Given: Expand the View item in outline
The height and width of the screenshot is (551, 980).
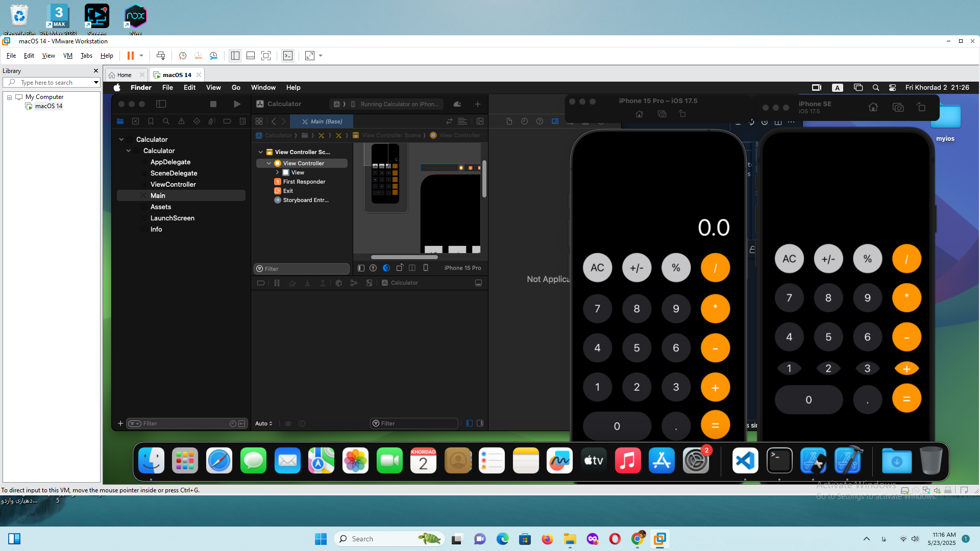Looking at the screenshot, I should coord(277,172).
